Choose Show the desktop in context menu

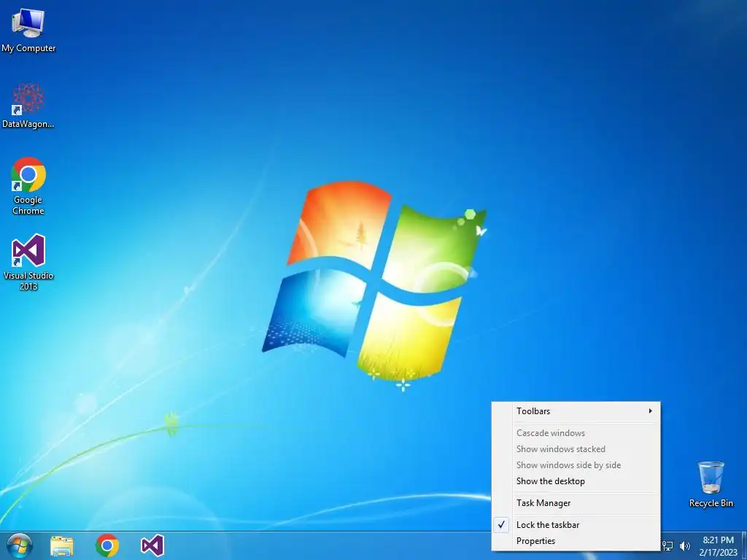[576, 481]
